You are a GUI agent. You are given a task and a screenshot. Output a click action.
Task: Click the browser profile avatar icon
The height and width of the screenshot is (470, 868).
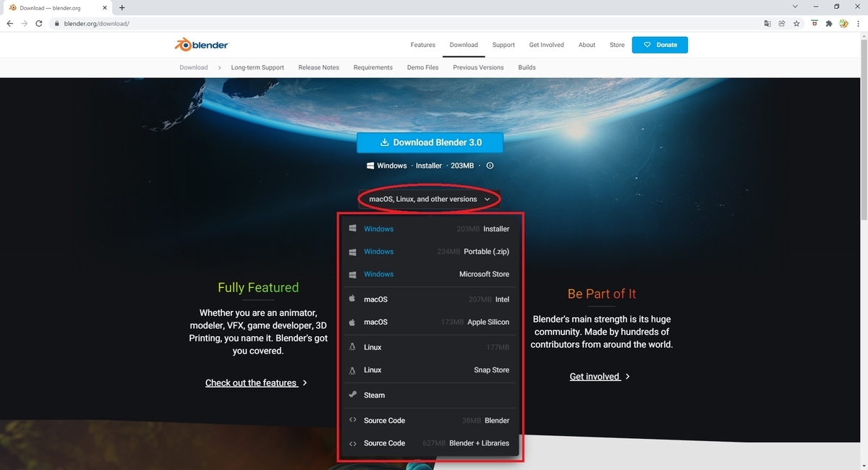(x=843, y=23)
